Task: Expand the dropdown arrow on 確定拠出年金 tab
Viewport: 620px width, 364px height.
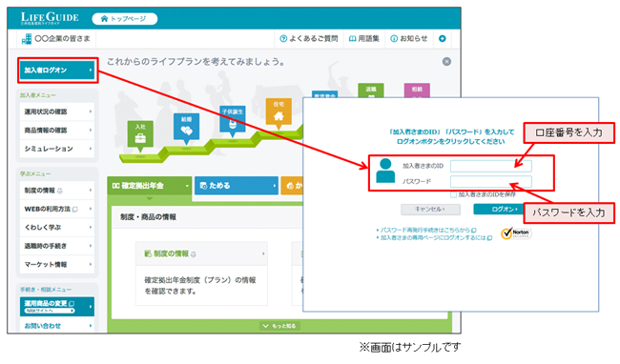Action: click(x=187, y=186)
